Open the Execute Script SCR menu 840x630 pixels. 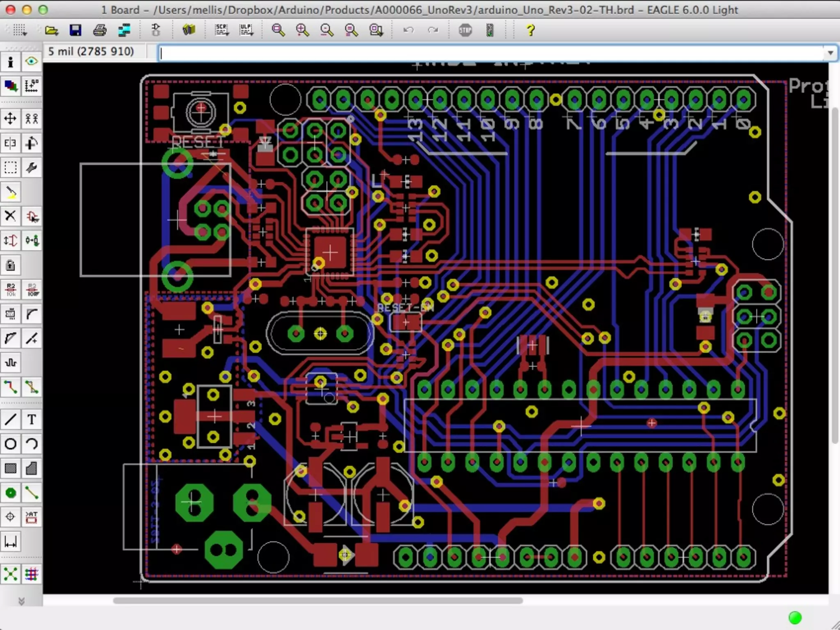point(221,30)
